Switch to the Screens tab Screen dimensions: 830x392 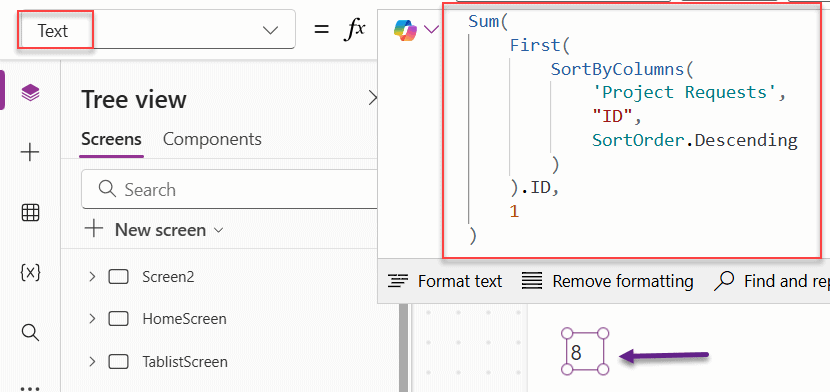(x=111, y=139)
